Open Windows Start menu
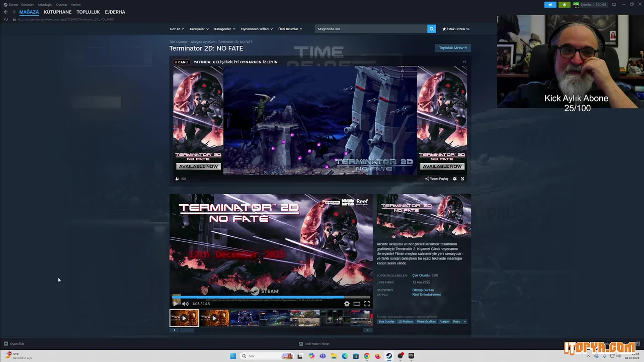The image size is (644, 362). click(x=233, y=356)
